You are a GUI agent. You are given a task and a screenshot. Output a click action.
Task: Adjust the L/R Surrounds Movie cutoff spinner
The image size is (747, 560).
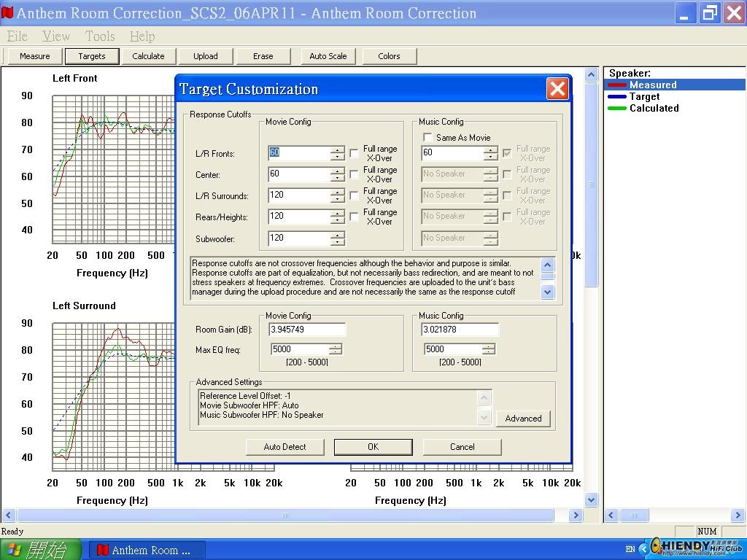[338, 195]
